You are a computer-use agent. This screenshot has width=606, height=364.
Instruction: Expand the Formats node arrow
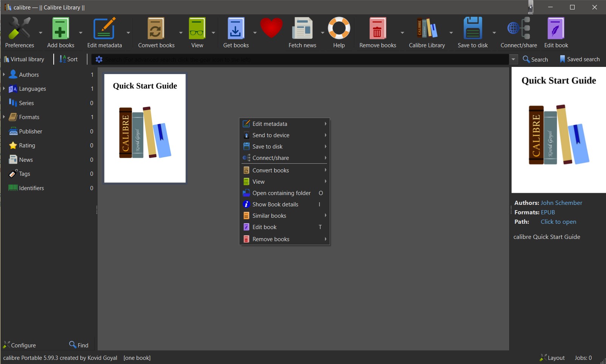pyautogui.click(x=4, y=117)
